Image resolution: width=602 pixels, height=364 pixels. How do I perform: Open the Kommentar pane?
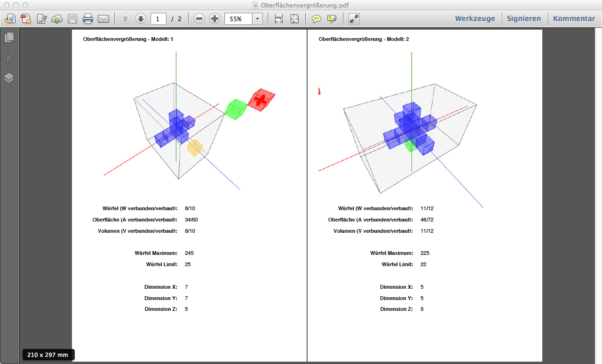(x=574, y=19)
